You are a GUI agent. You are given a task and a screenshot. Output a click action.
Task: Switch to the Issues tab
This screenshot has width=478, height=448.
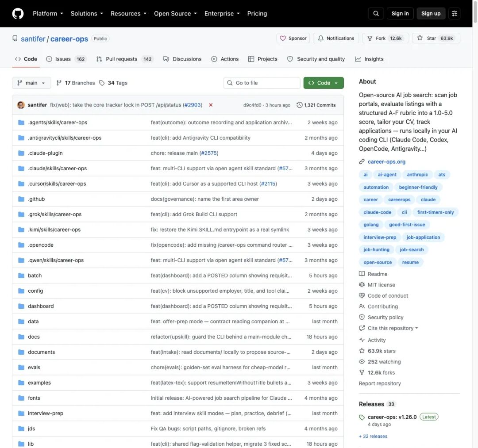coord(66,59)
